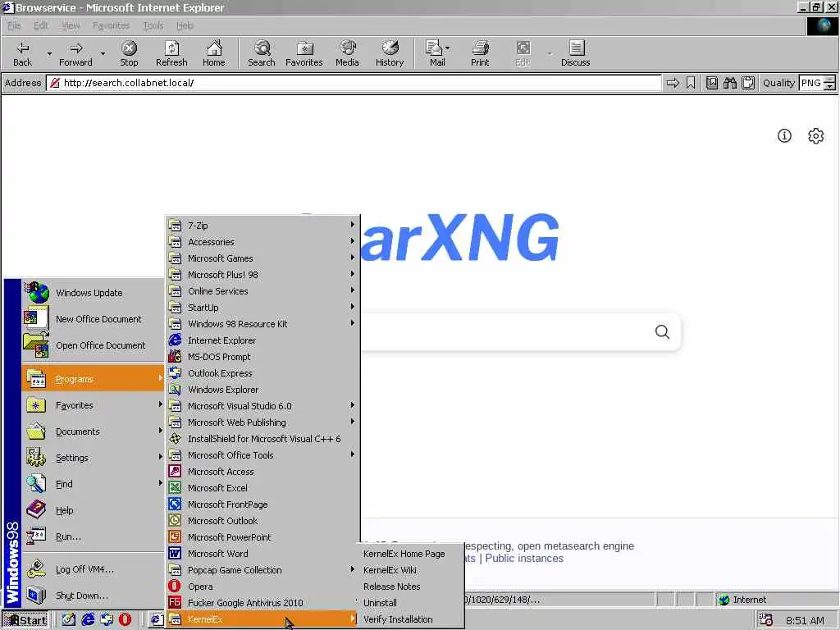840x630 pixels.
Task: Click the Discuss toolbar button
Action: click(575, 53)
